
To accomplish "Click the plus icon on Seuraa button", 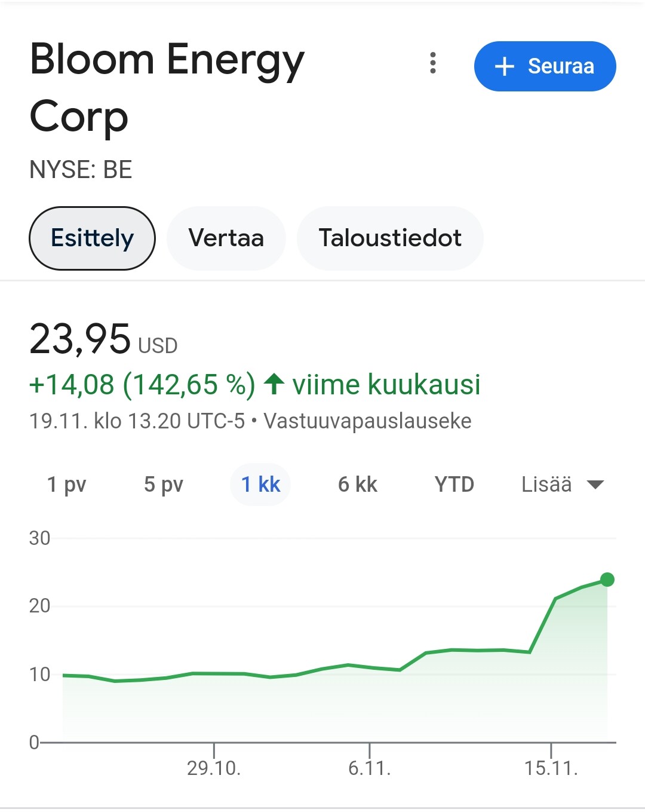I will pyautogui.click(x=505, y=66).
